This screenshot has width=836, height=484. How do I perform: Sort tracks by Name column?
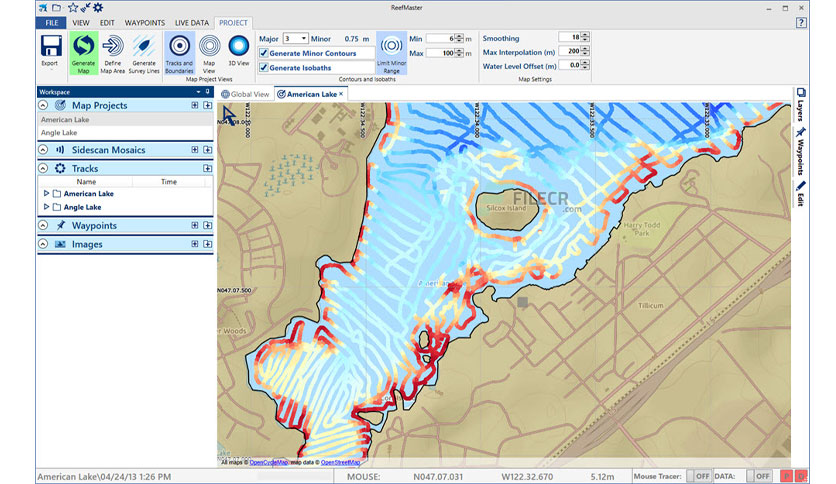point(86,182)
